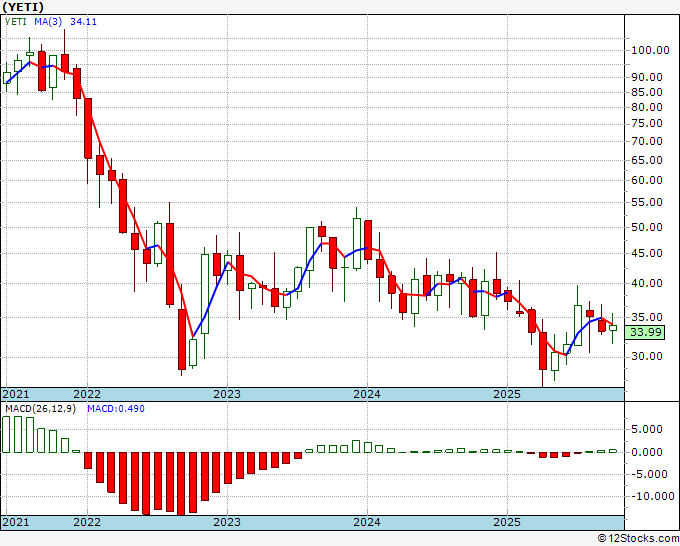Click 2025 on the price chart timeline

[507, 394]
